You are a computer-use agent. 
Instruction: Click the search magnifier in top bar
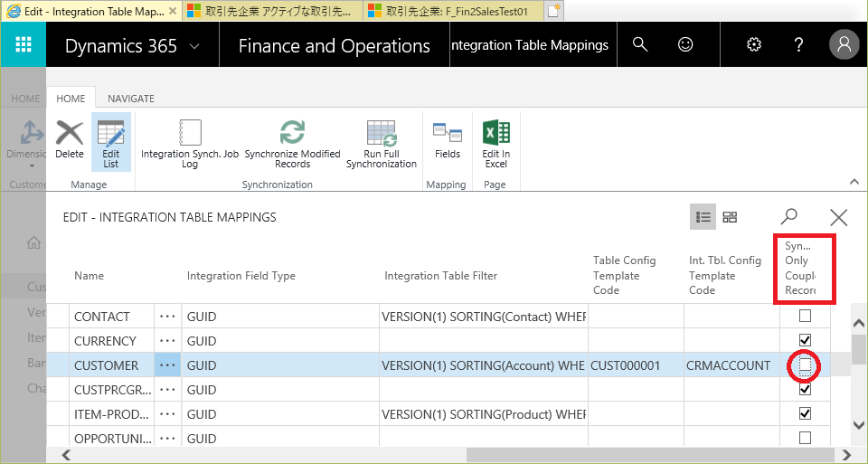[640, 44]
